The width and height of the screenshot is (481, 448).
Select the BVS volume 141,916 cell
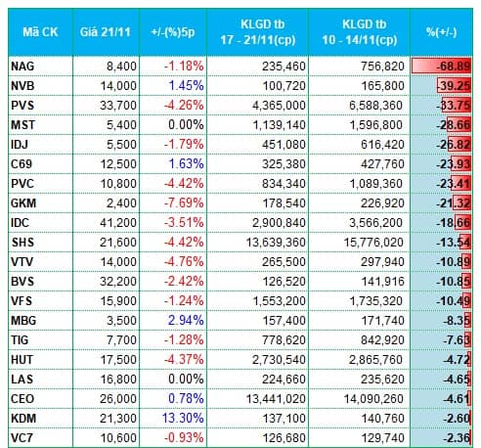coord(359,282)
